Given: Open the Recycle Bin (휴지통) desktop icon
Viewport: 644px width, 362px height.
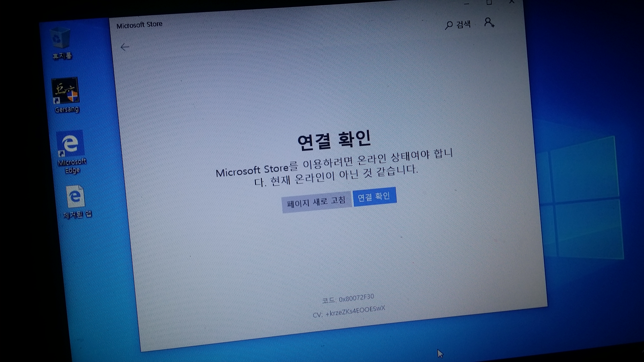Looking at the screenshot, I should pos(61,43).
